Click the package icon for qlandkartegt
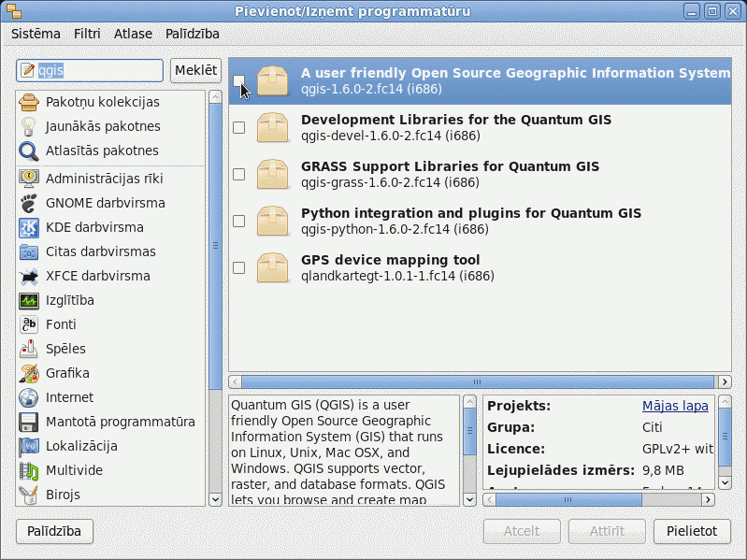 pos(272,267)
